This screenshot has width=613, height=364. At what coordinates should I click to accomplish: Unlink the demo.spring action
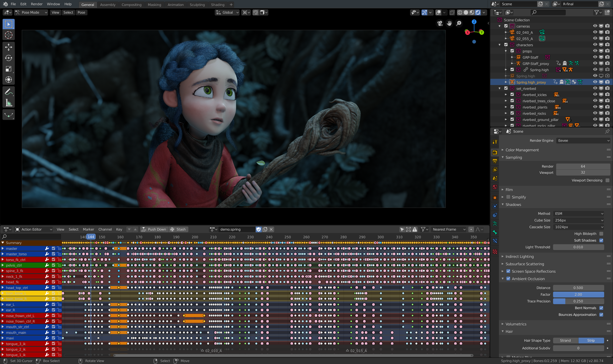(271, 229)
